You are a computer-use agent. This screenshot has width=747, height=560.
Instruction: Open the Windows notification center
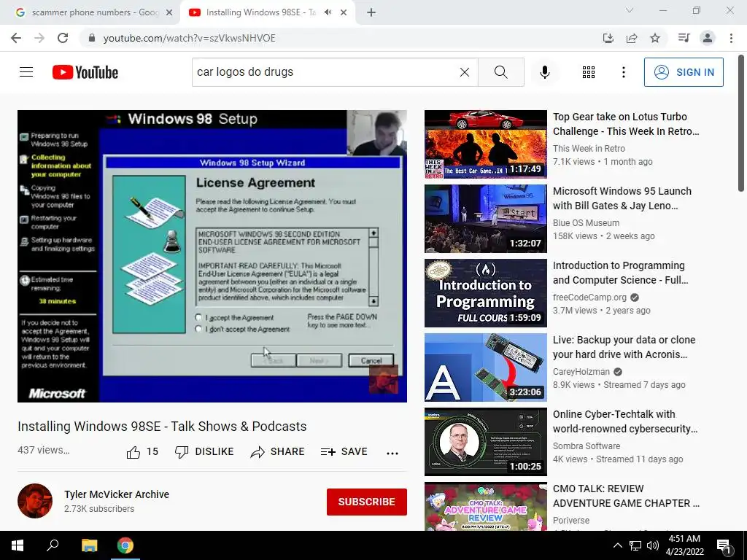tap(724, 546)
